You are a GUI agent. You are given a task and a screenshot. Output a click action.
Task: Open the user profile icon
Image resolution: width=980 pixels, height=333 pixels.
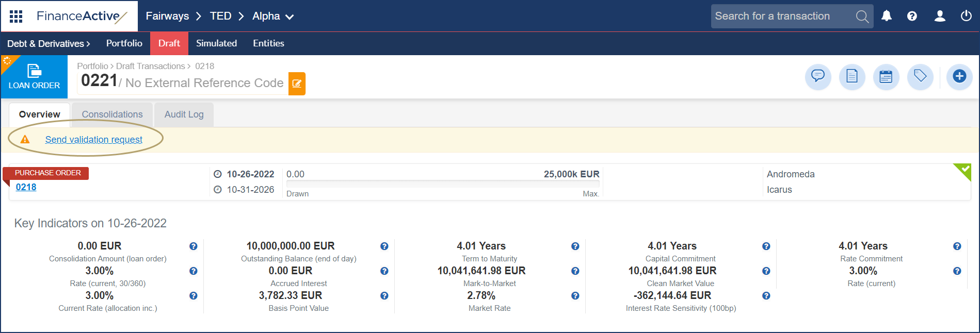940,16
